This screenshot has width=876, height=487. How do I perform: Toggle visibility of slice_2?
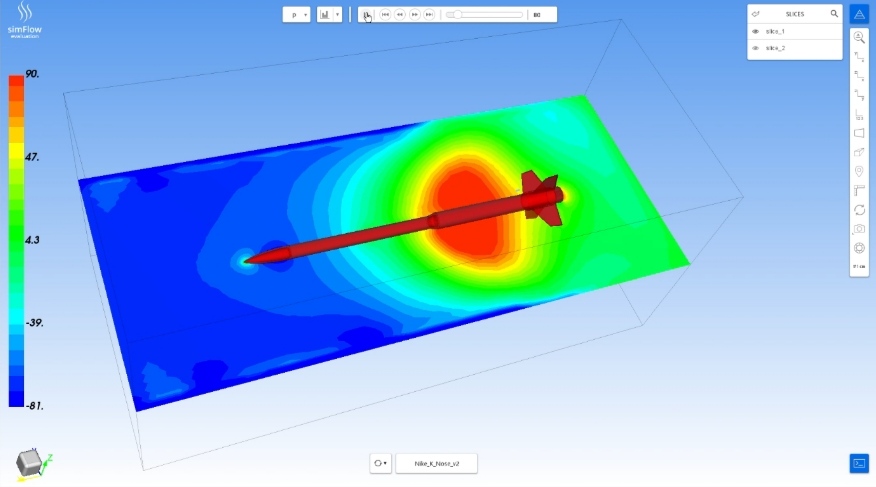coord(756,48)
